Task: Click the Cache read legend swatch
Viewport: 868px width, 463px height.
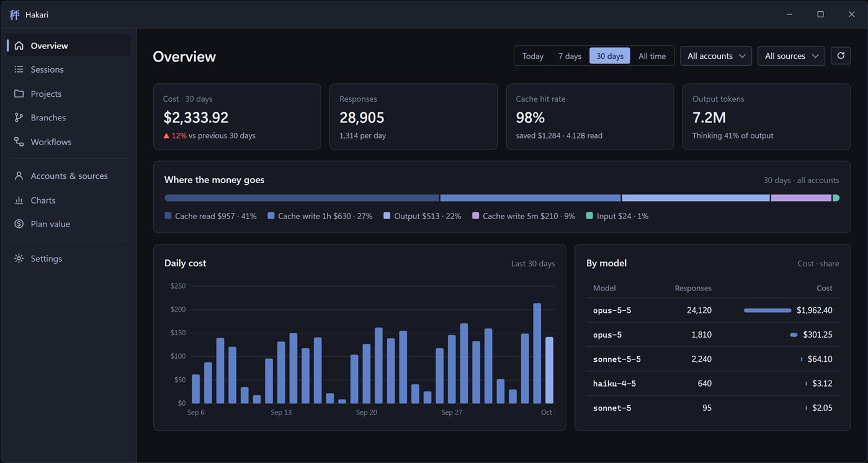Action: point(168,216)
